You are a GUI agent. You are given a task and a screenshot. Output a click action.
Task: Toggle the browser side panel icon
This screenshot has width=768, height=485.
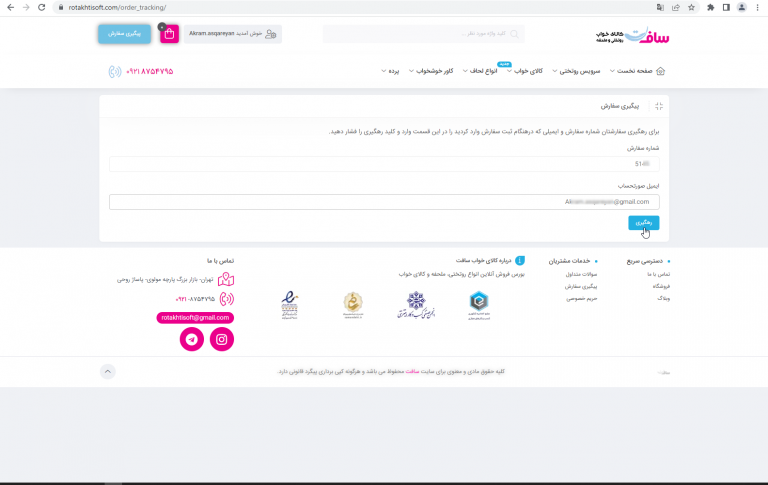coord(726,7)
